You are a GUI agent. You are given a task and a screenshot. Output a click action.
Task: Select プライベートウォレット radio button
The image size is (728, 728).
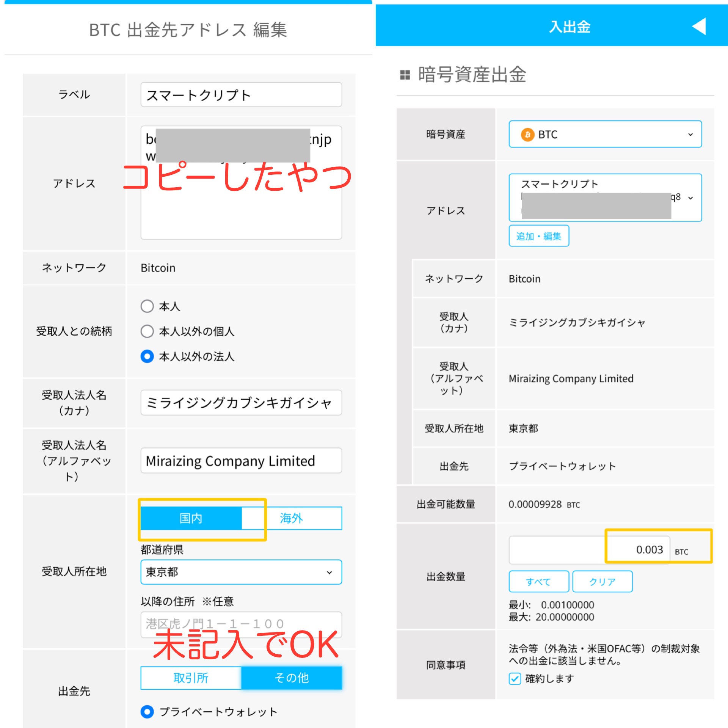(x=147, y=712)
